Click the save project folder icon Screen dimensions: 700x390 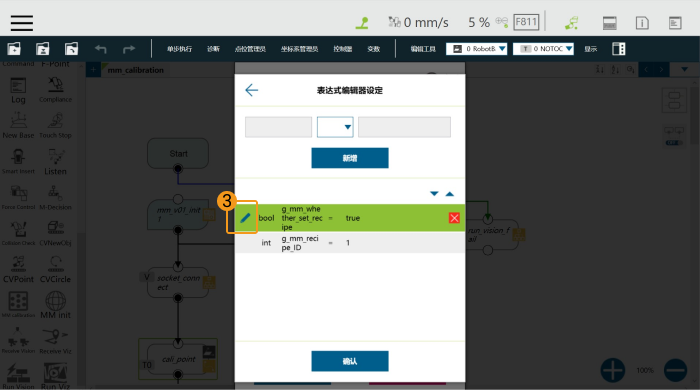click(x=42, y=48)
